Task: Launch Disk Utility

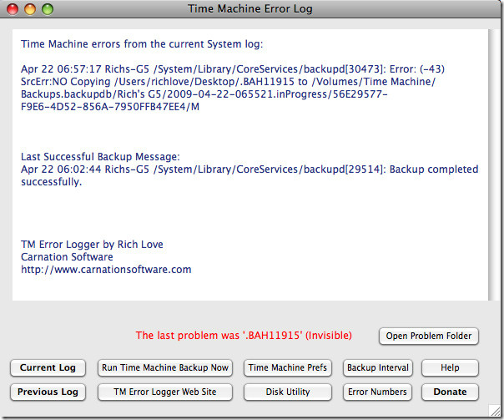Action: (x=288, y=392)
